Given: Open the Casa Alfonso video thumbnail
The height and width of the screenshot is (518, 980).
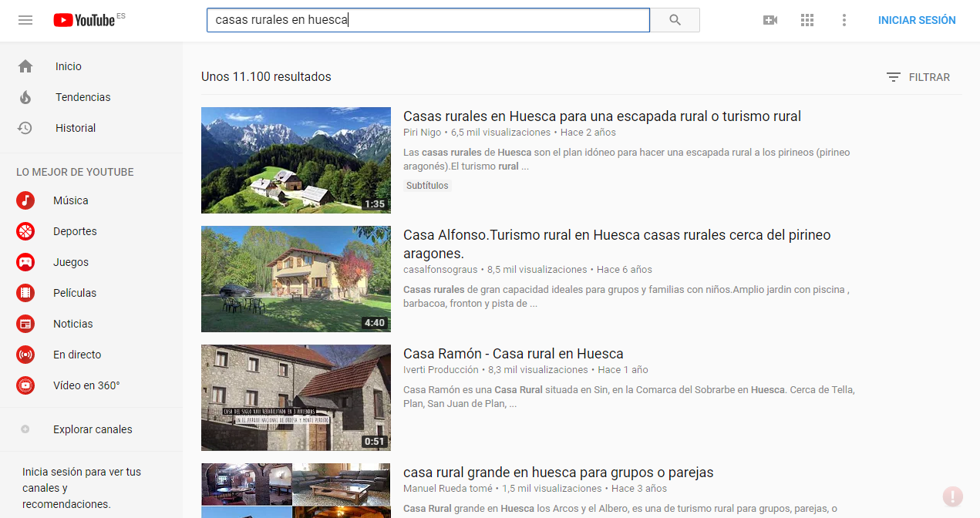Looking at the screenshot, I should pos(295,279).
